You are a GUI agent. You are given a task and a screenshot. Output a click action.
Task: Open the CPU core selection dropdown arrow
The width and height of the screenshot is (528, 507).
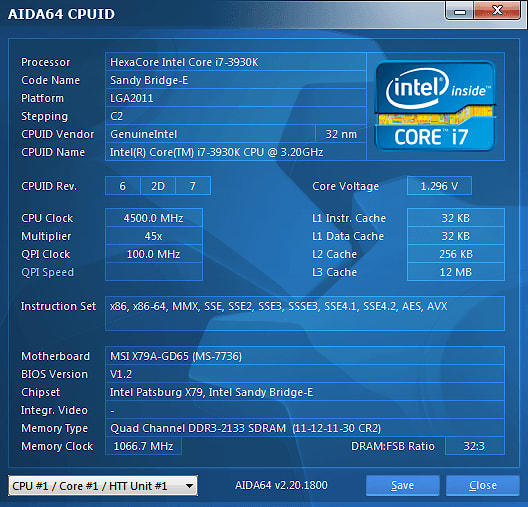[189, 485]
